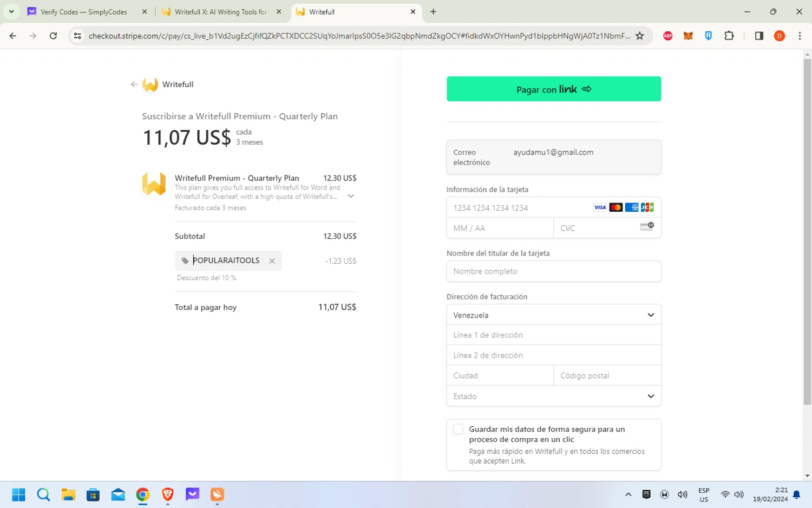Screen dimensions: 812x508
Task: Click the American Express brand icon
Action: pos(631,207)
